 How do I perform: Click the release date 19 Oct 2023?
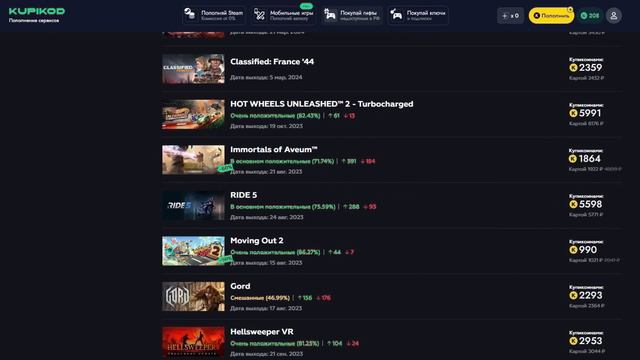pos(267,126)
